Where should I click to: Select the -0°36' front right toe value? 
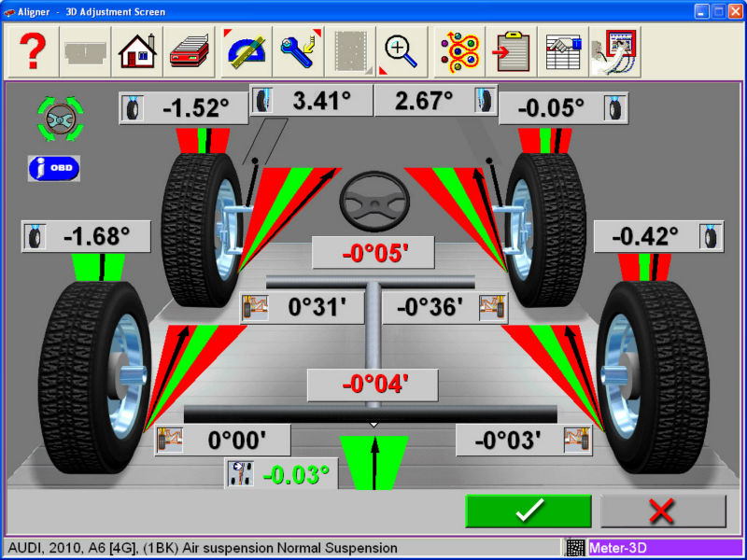tap(430, 308)
